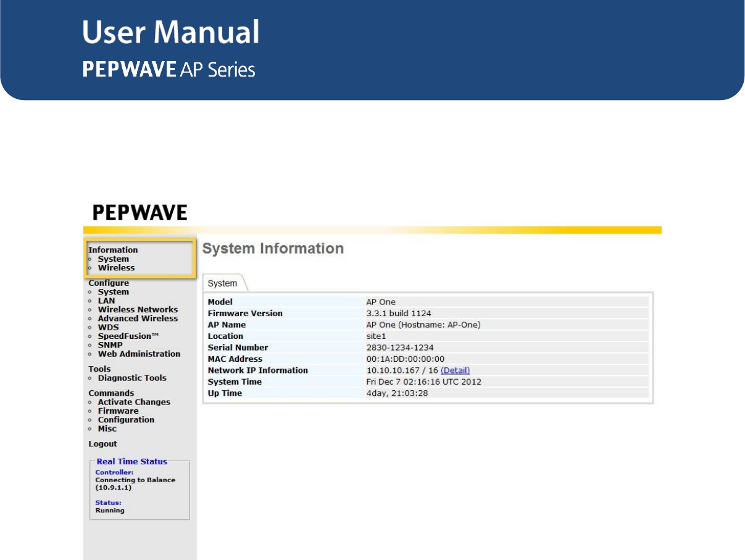Click Configure section heading
This screenshot has height=560, width=745.
[109, 283]
